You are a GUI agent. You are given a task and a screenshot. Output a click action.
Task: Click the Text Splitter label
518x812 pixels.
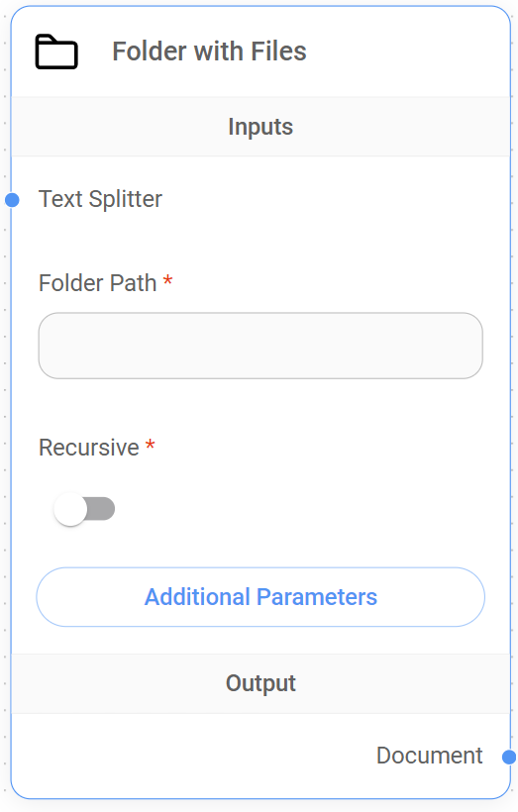pos(100,199)
